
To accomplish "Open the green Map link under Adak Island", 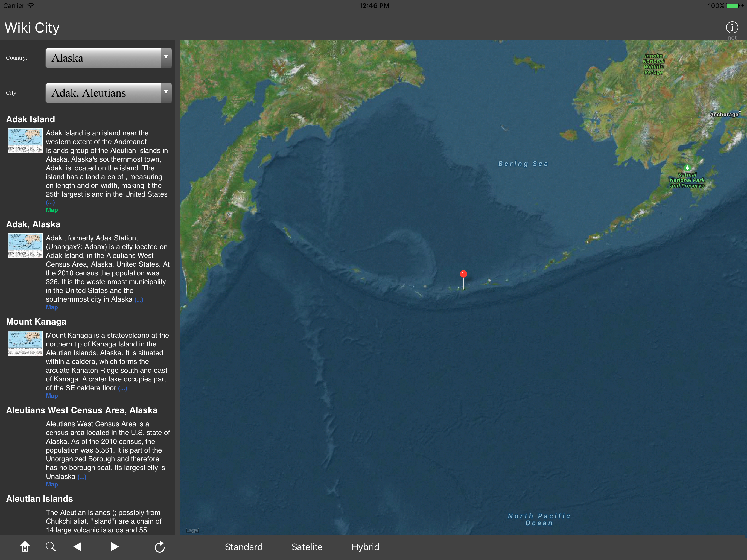I will click(52, 210).
